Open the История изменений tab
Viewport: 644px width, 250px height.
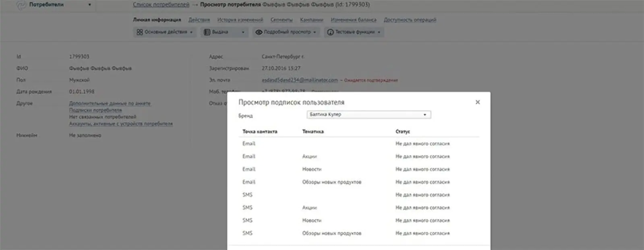(x=240, y=20)
